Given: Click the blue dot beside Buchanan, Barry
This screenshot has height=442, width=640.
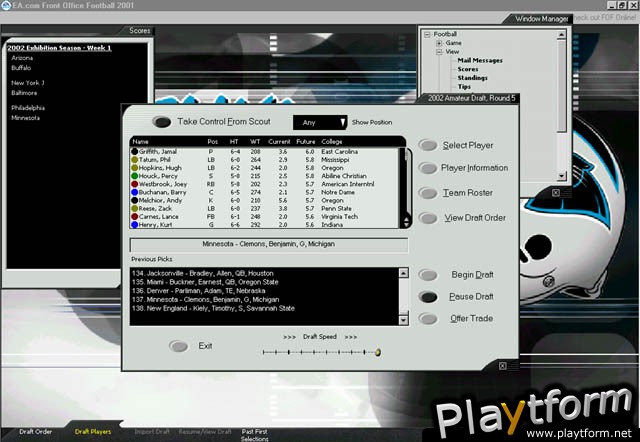Looking at the screenshot, I should click(x=134, y=192).
